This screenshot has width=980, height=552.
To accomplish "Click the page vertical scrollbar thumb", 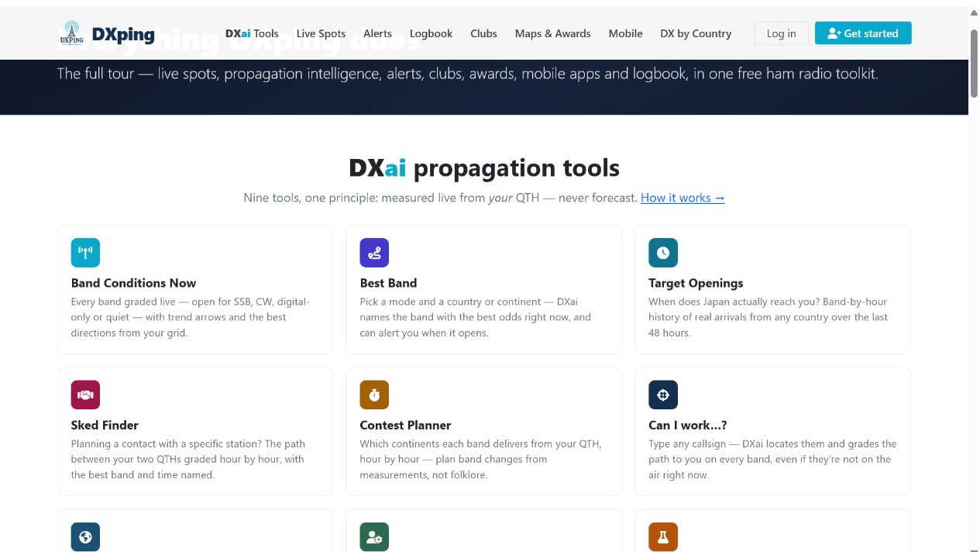I will pos(974,62).
